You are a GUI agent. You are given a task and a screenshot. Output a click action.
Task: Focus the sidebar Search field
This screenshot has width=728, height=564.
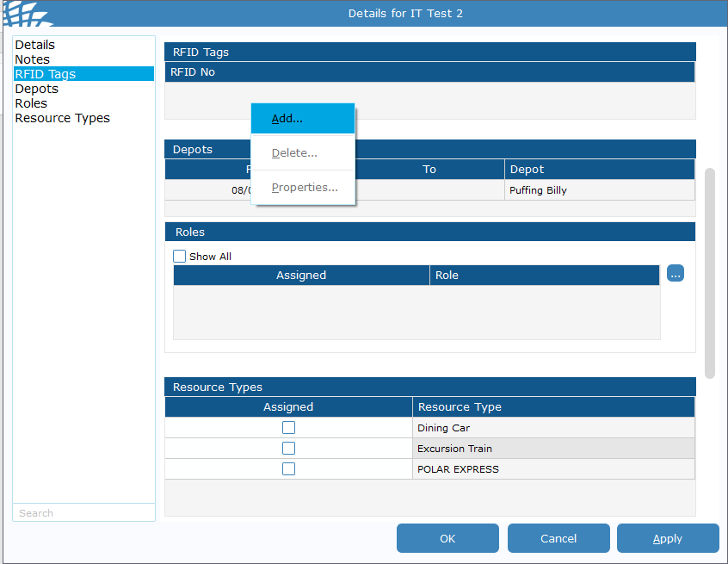84,513
